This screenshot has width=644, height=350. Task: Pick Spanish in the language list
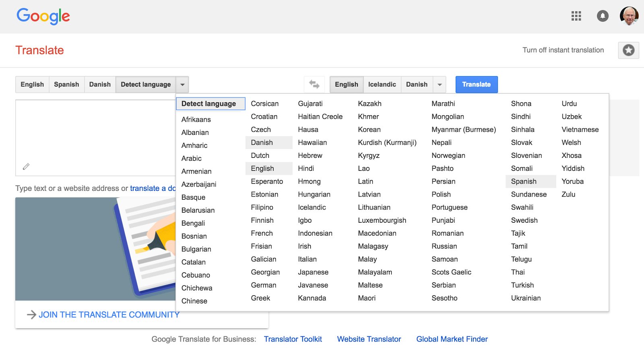click(x=530, y=181)
